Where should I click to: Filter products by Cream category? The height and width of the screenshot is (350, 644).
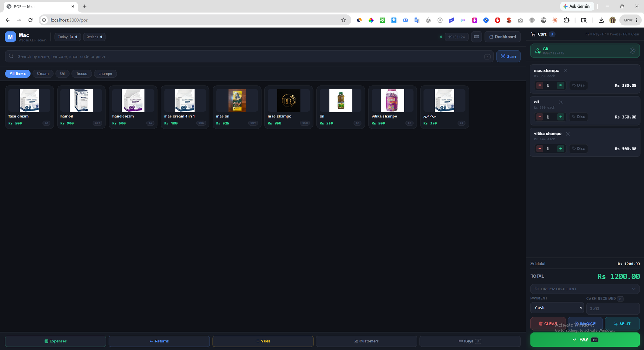tap(43, 74)
